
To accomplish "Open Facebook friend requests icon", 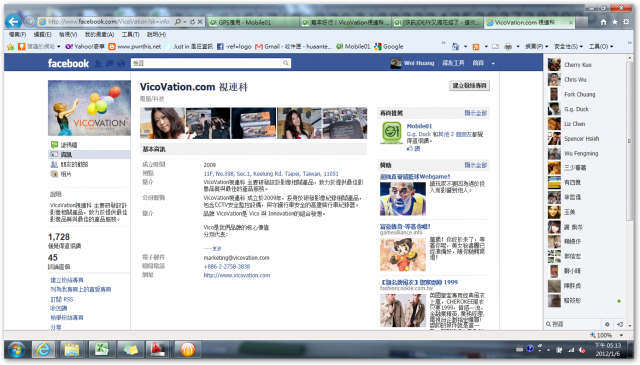I will click(x=98, y=63).
